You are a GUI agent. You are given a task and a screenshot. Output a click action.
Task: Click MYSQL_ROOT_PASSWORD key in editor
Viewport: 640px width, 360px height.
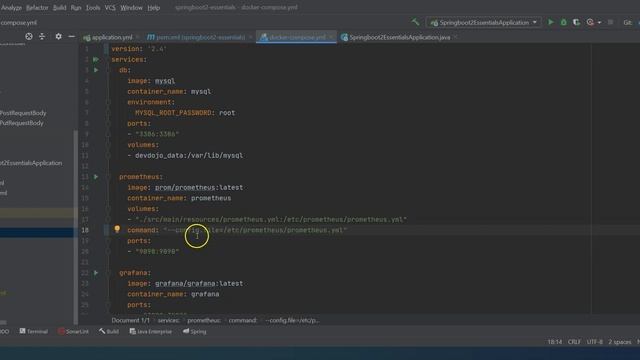pyautogui.click(x=173, y=113)
